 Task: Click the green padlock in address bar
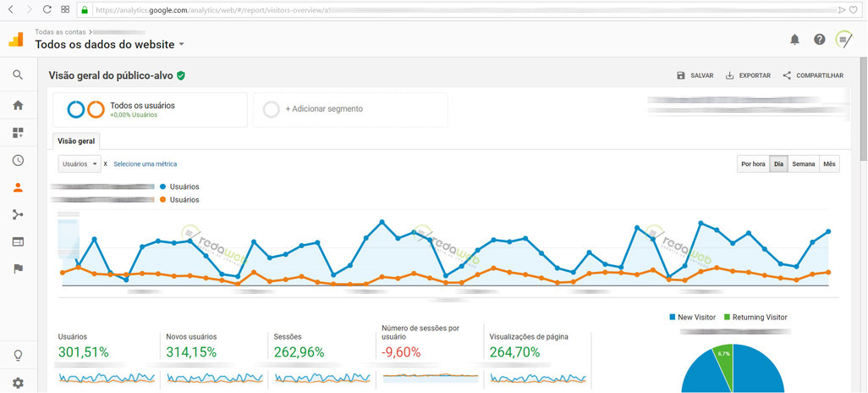[84, 9]
